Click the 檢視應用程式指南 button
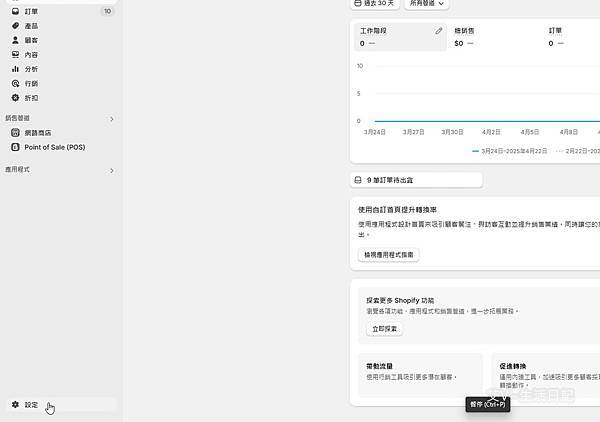The width and height of the screenshot is (600, 422). pyautogui.click(x=388, y=255)
